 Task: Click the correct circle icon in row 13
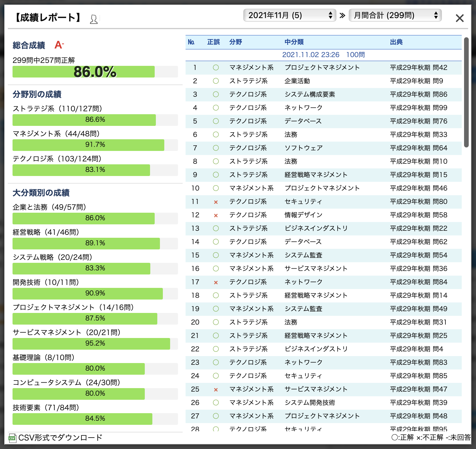coord(216,228)
